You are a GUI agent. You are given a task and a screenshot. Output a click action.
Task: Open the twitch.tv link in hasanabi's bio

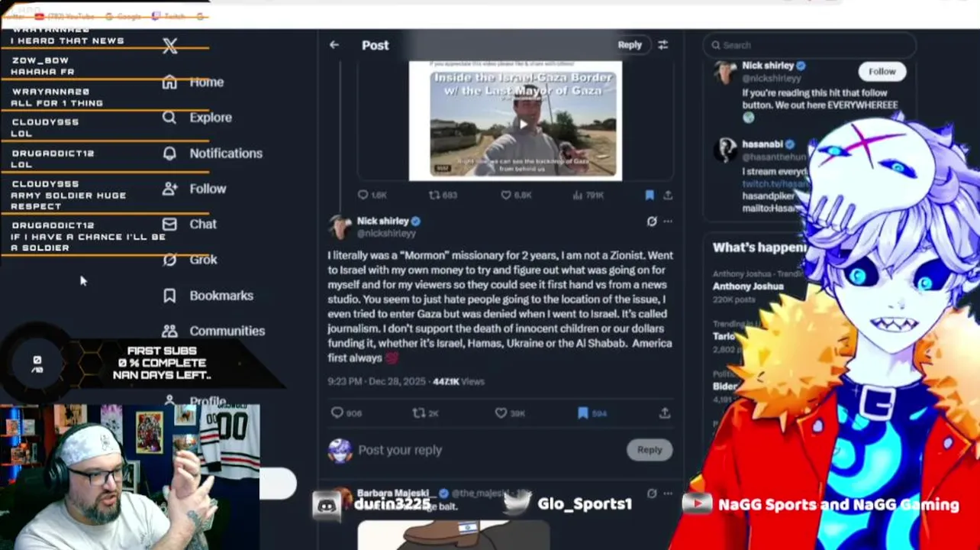coord(774,185)
